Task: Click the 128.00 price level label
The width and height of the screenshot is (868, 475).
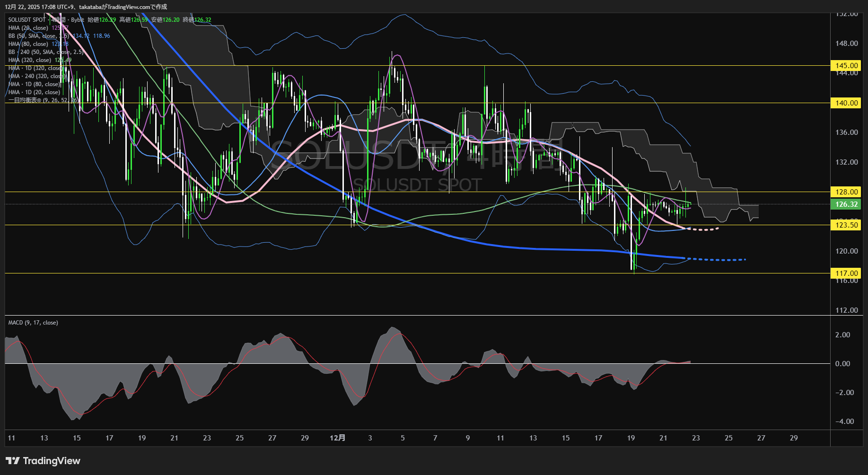Action: tap(846, 192)
